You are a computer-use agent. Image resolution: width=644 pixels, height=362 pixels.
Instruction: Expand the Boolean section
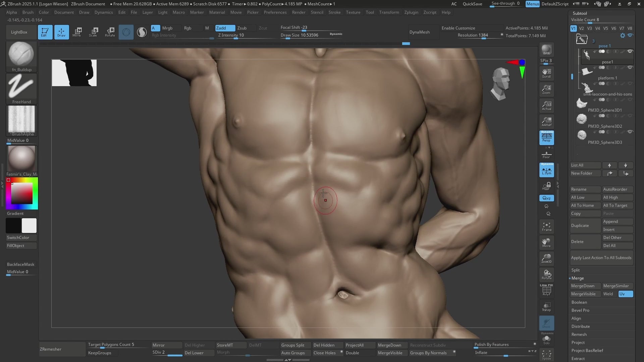click(579, 302)
